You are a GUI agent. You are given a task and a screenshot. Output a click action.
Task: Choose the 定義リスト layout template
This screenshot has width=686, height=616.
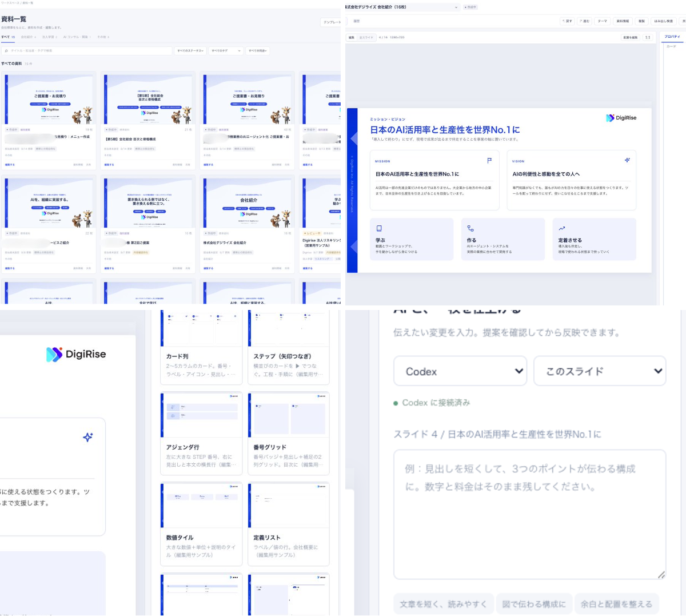click(289, 524)
